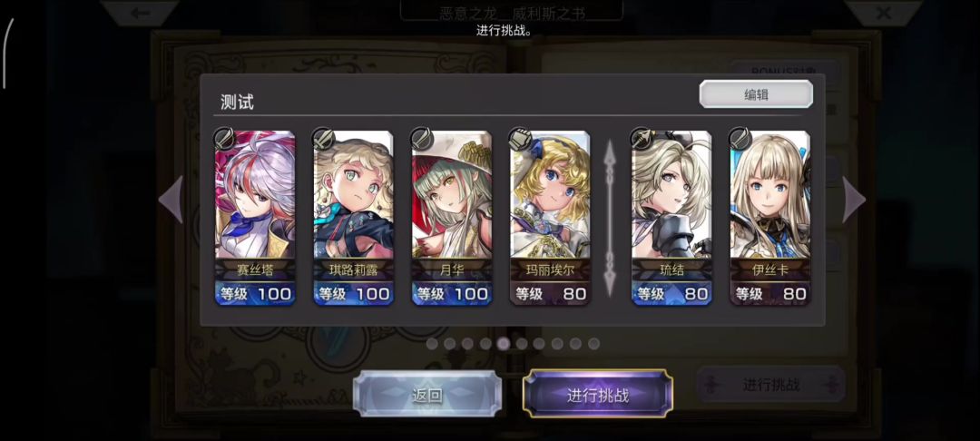The image size is (980, 441).
Task: Click the weapon icon on 伊丝卡's card
Action: point(740,139)
